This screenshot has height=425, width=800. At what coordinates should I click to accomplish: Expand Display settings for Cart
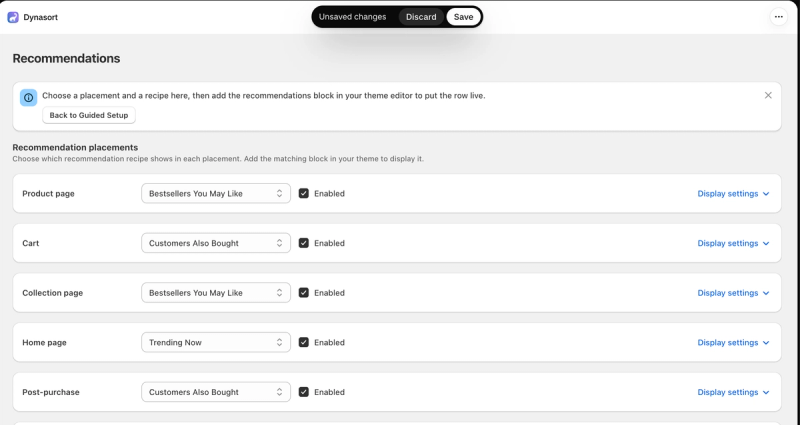tap(733, 243)
